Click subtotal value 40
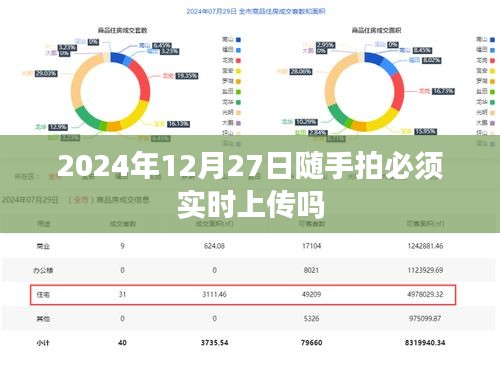The width and height of the screenshot is (500, 368). point(122,342)
